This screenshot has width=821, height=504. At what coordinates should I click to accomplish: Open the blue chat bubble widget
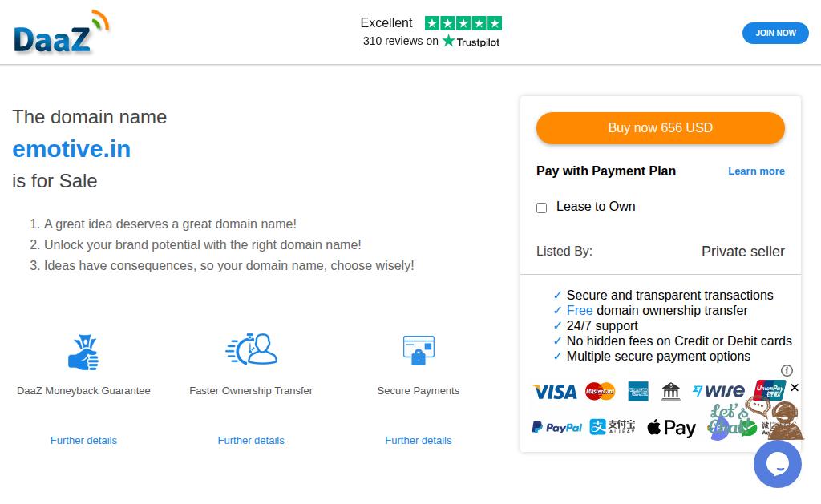[x=777, y=463]
